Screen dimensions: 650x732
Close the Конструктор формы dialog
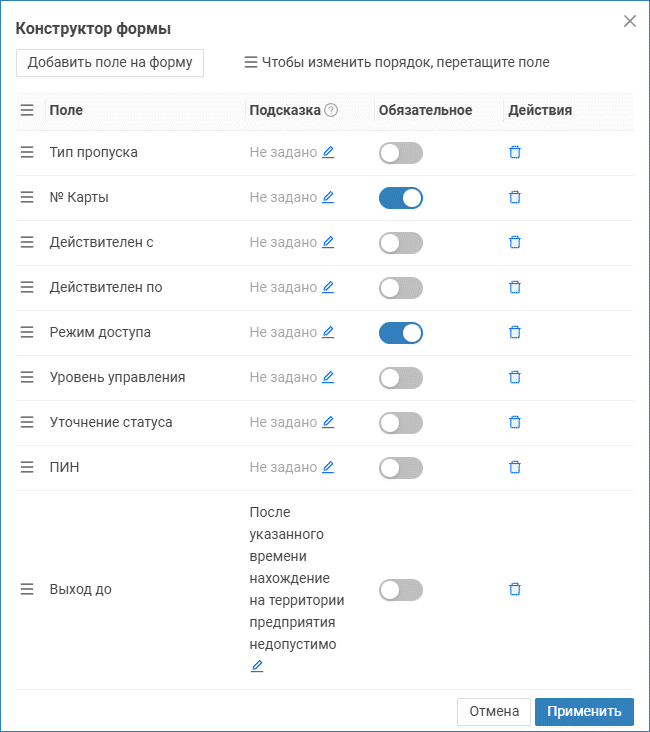pyautogui.click(x=630, y=21)
